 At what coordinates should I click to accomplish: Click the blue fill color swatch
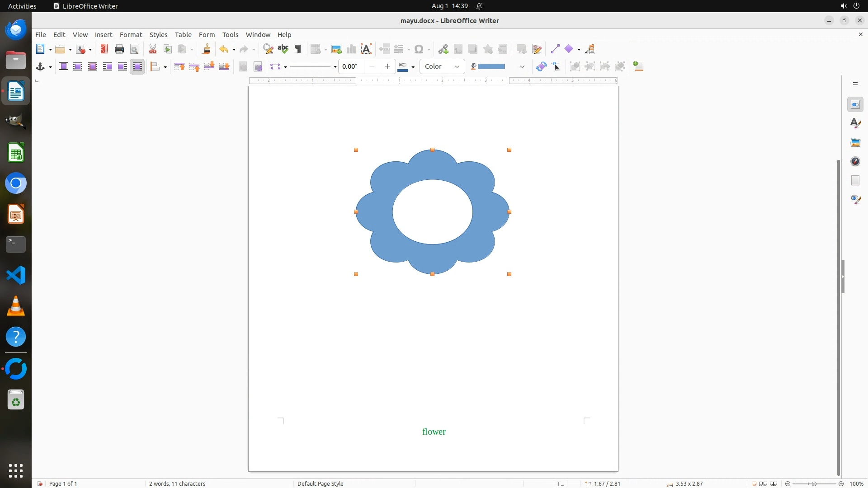point(491,66)
